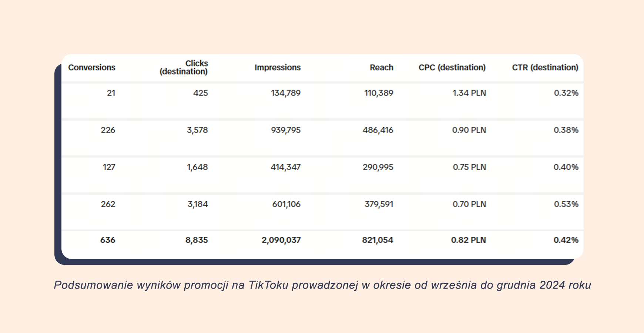Select the 1.34 PLN CPC cell
Viewport: 644px width, 333px height.
469,93
